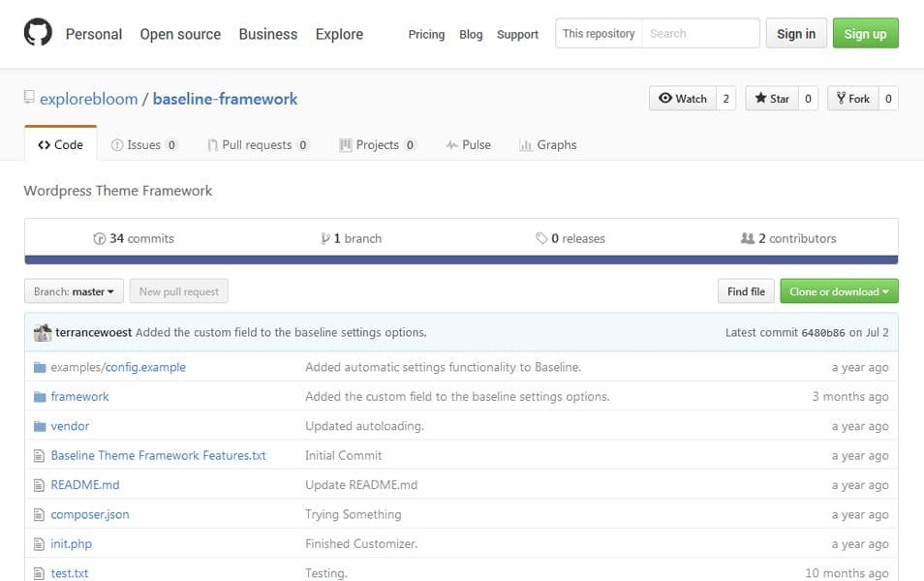Open the Branch: master dropdown
Image resolution: width=924 pixels, height=581 pixels.
73,290
